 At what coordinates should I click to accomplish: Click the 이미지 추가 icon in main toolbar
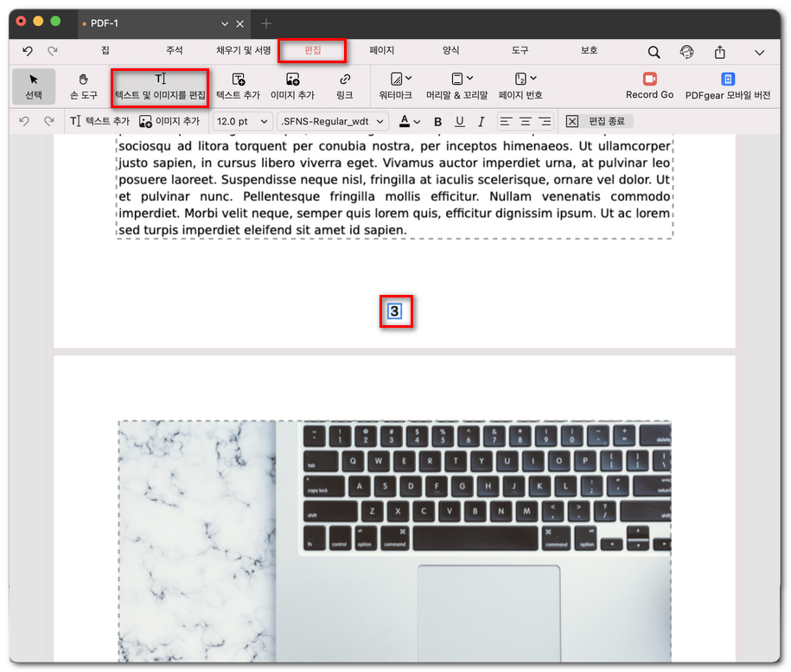tap(292, 86)
